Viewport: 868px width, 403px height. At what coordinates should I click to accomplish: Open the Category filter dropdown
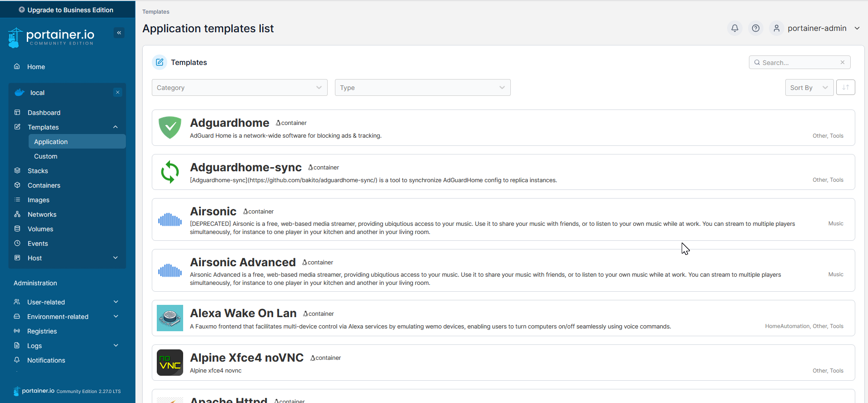tap(239, 88)
